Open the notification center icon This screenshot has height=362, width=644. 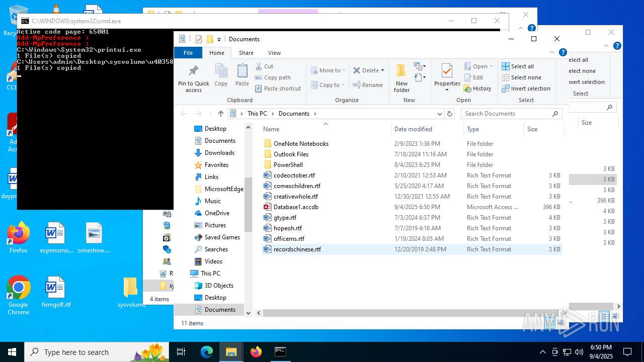click(x=627, y=352)
